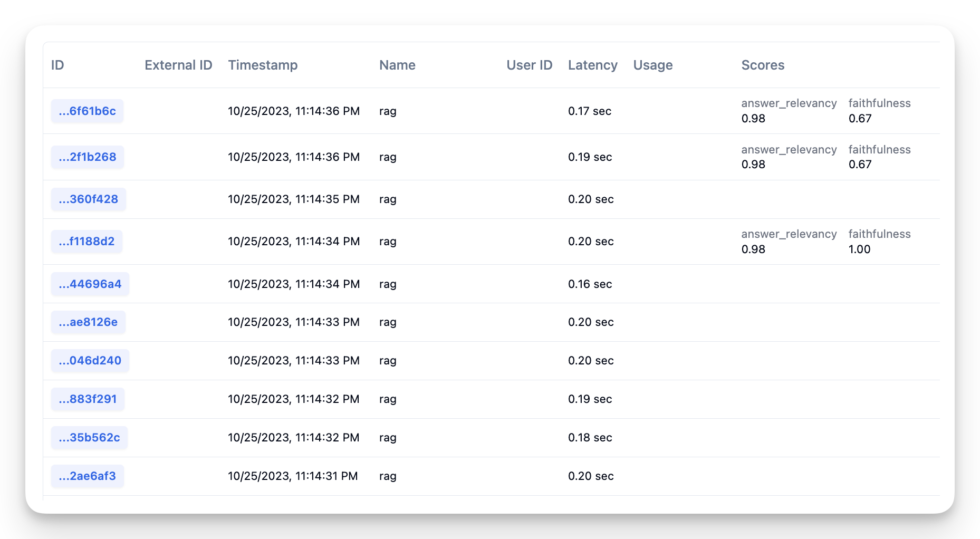980x539 pixels.
Task: Click the Scores column header
Action: 763,65
